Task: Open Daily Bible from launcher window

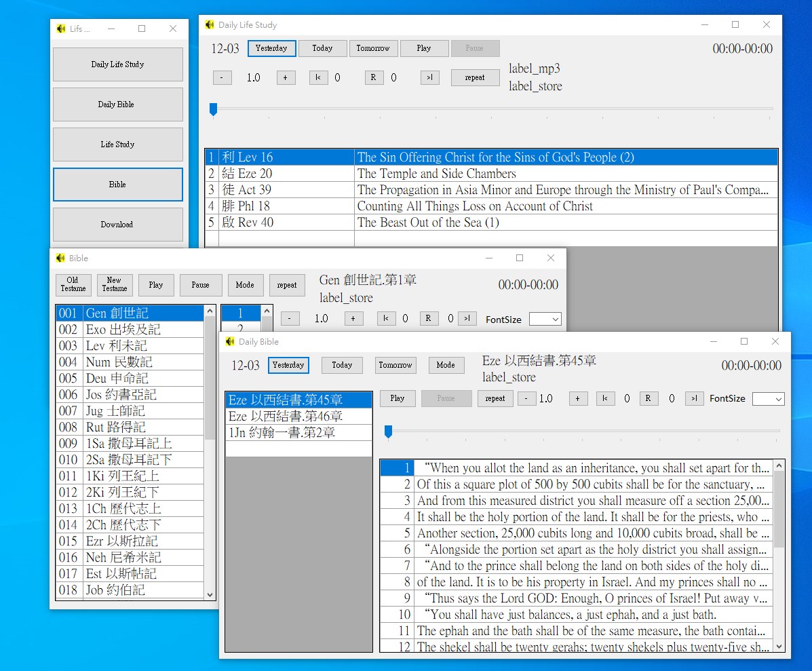Action: coord(117,104)
